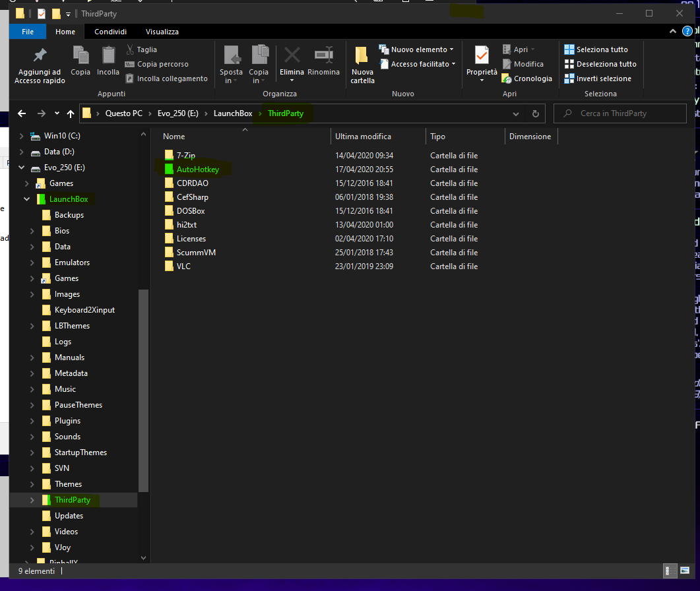
Task: Delete item with Elimina
Action: [292, 64]
